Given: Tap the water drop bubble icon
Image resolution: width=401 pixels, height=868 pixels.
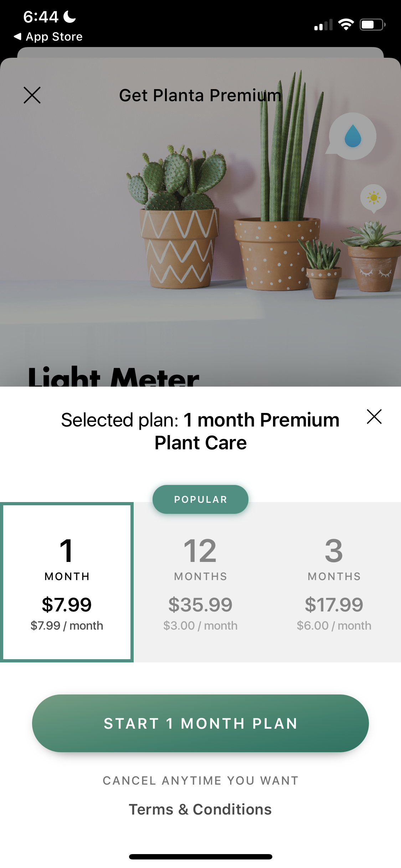Looking at the screenshot, I should click(x=353, y=136).
